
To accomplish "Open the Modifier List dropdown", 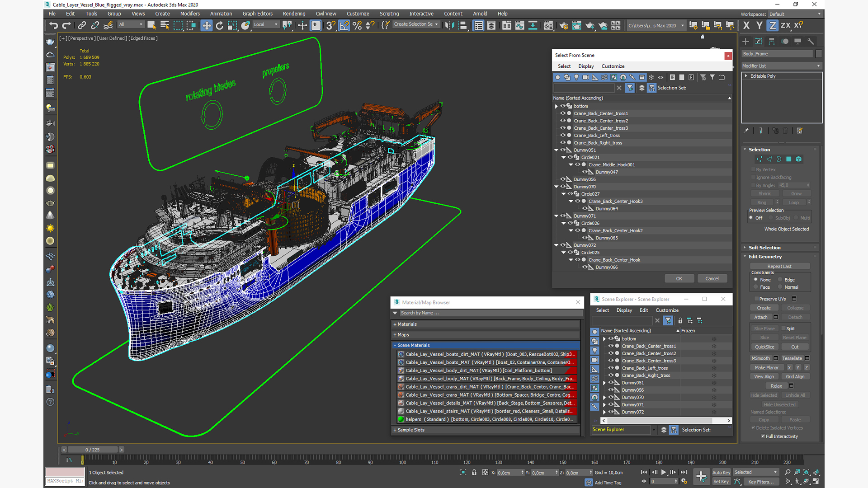I will pos(781,66).
